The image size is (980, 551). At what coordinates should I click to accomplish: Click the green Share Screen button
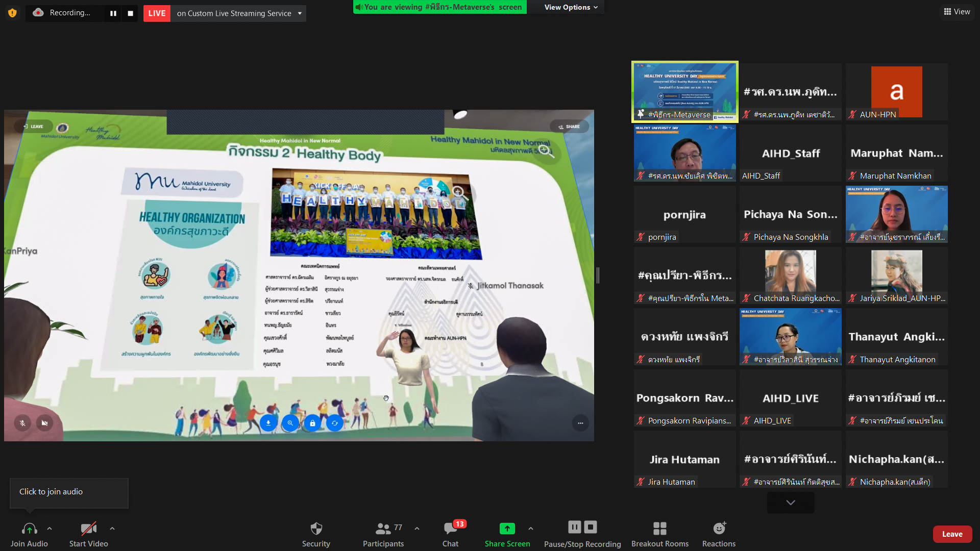pyautogui.click(x=507, y=534)
